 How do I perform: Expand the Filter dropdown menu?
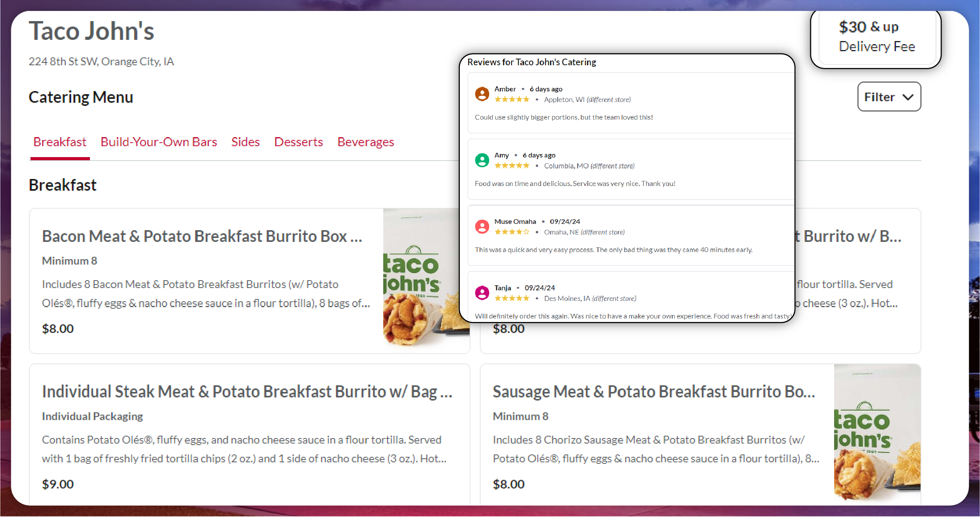coord(889,97)
